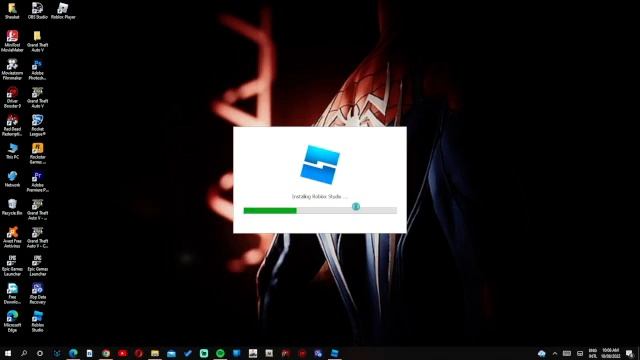Click the Roblox Studio logo in the installer
The height and width of the screenshot is (360, 640).
coord(320,164)
